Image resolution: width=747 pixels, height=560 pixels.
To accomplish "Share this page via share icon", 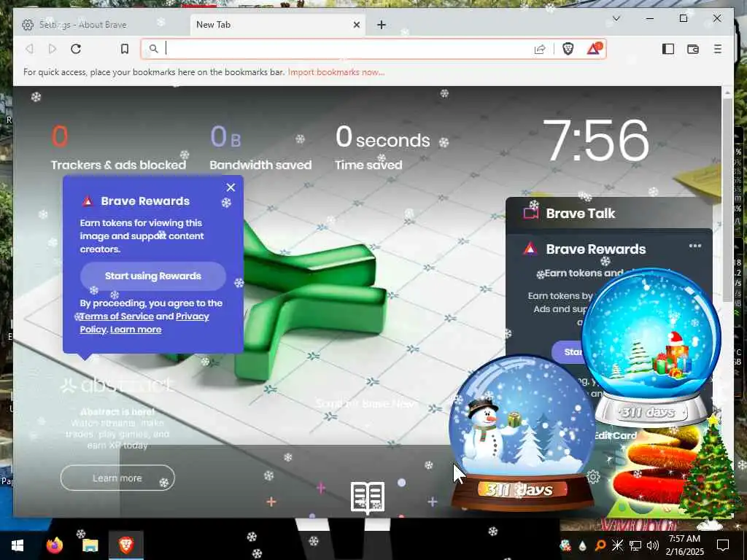I will (540, 49).
